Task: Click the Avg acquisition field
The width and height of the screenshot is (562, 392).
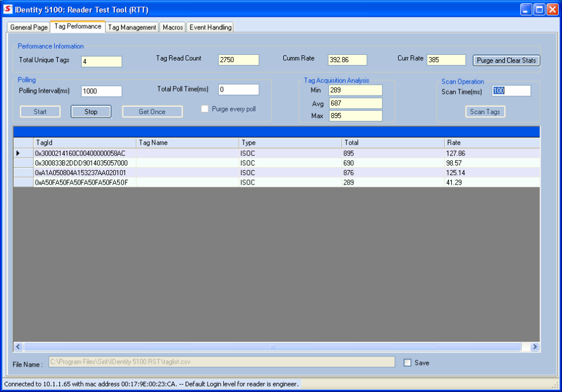Action: (356, 103)
